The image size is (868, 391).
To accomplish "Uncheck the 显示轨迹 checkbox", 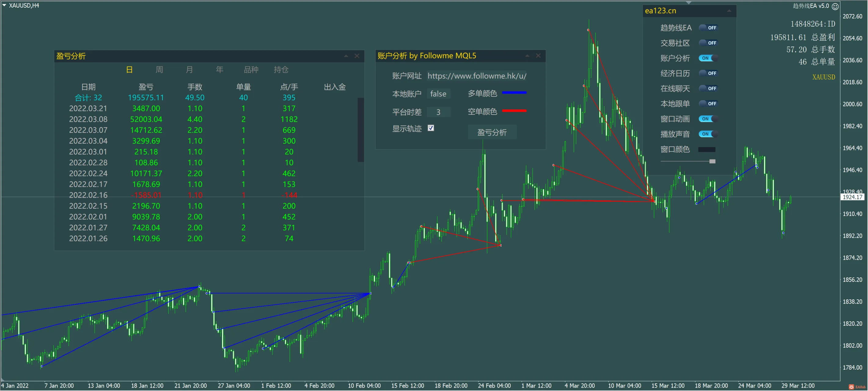I will click(430, 128).
